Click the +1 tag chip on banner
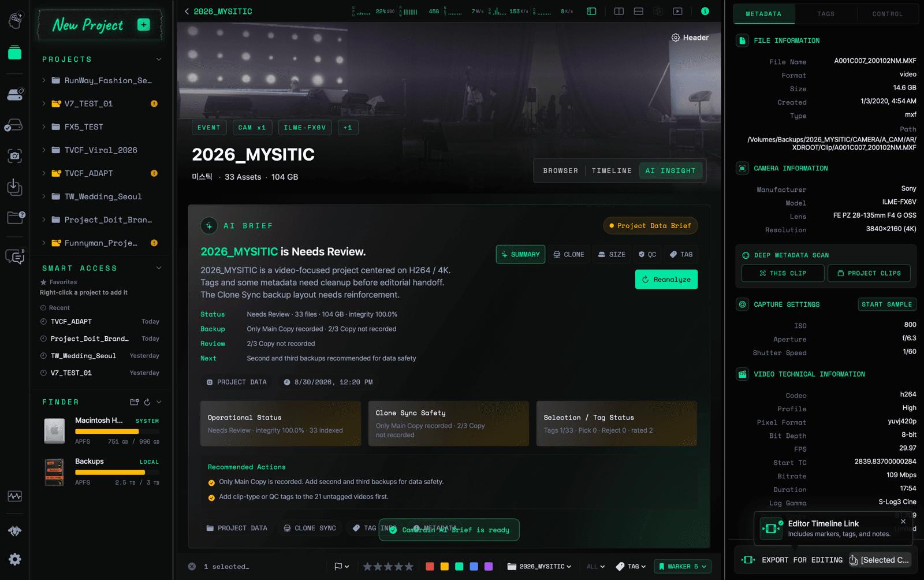This screenshot has height=580, width=924. point(348,128)
